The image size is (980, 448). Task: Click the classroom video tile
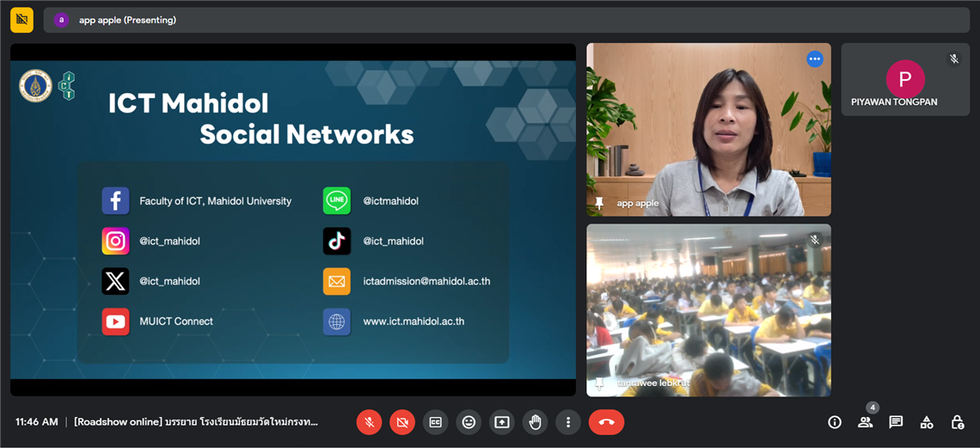(x=708, y=310)
